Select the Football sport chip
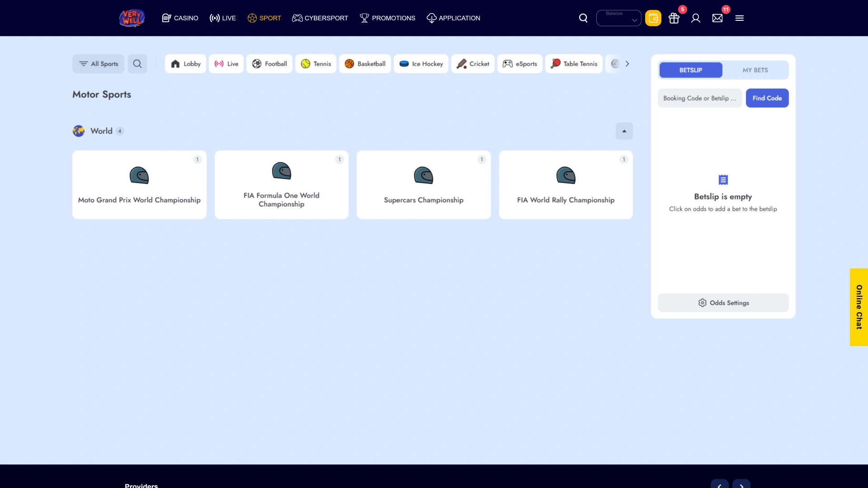The width and height of the screenshot is (868, 488). coord(269,64)
